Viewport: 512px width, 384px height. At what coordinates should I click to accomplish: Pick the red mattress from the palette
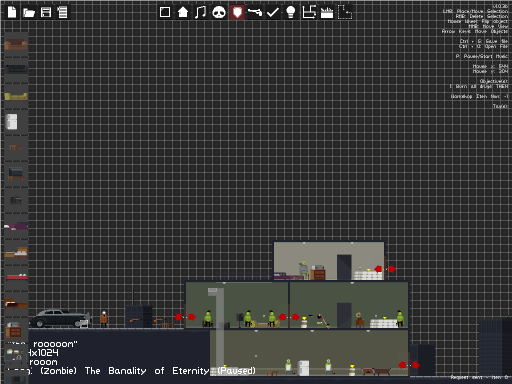click(17, 277)
